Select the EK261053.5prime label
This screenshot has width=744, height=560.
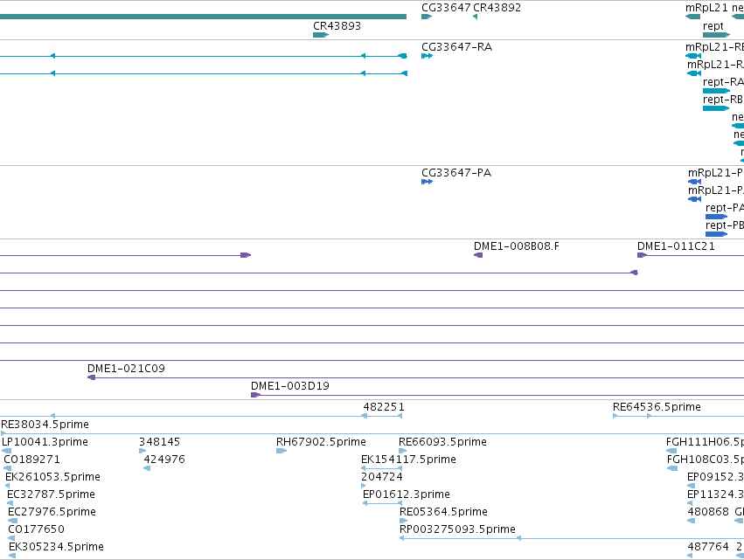click(52, 476)
